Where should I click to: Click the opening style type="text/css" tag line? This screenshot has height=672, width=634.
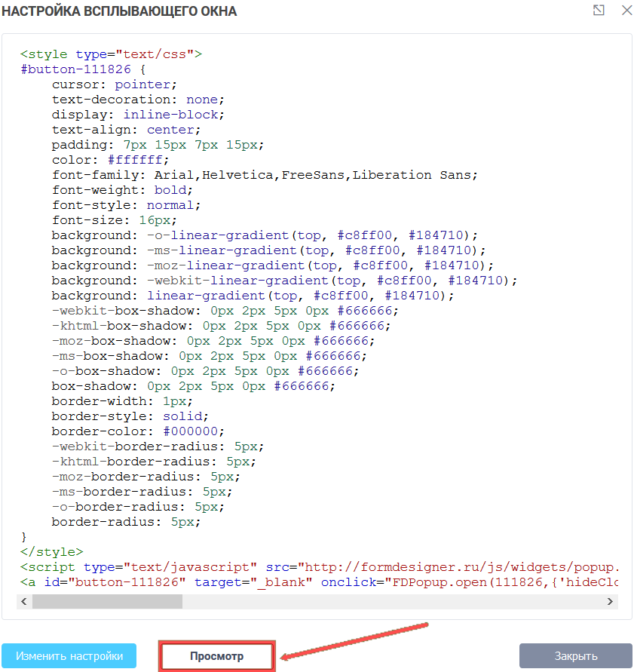pyautogui.click(x=112, y=54)
